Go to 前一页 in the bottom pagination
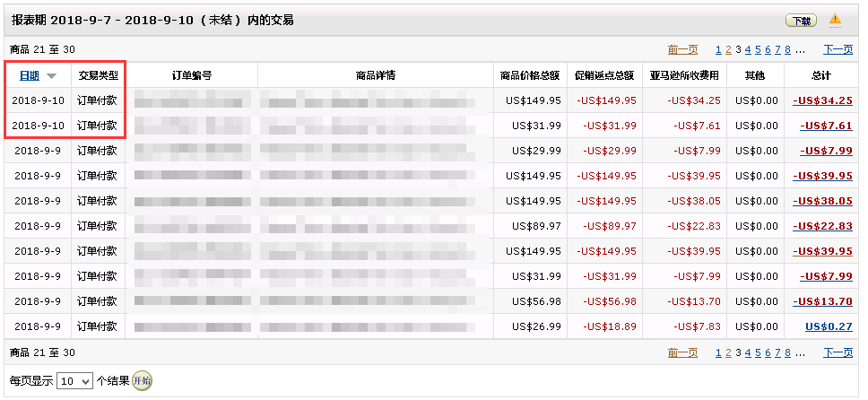 click(682, 352)
